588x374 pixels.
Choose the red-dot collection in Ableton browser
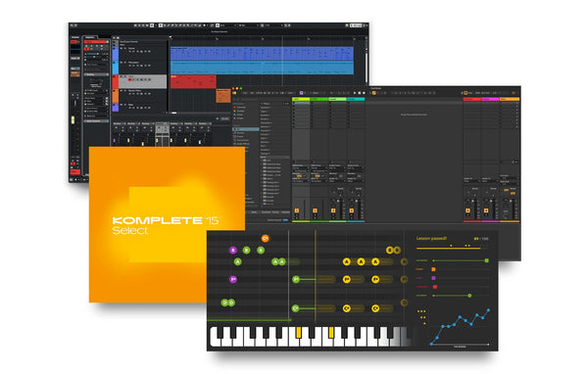coord(240,107)
